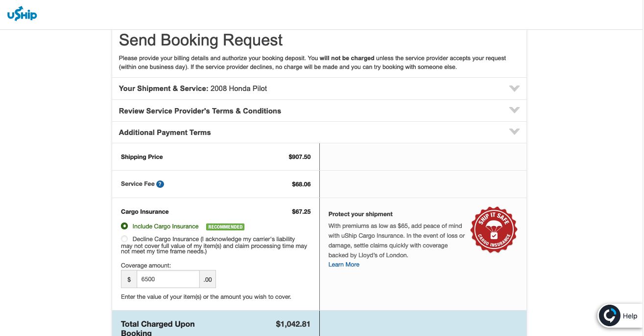644x336 pixels.
Task: Select Decline Cargo Insurance option
Action: pyautogui.click(x=124, y=239)
